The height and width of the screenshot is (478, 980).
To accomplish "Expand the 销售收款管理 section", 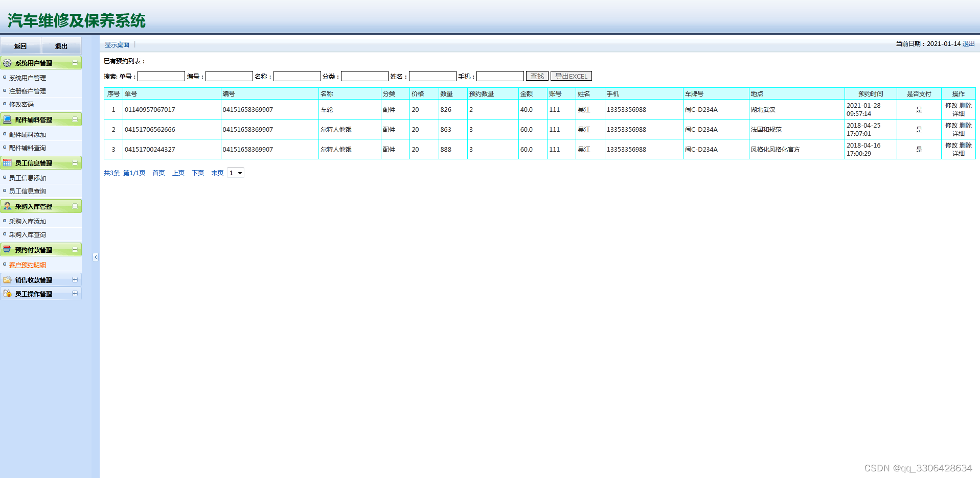I will pyautogui.click(x=75, y=280).
